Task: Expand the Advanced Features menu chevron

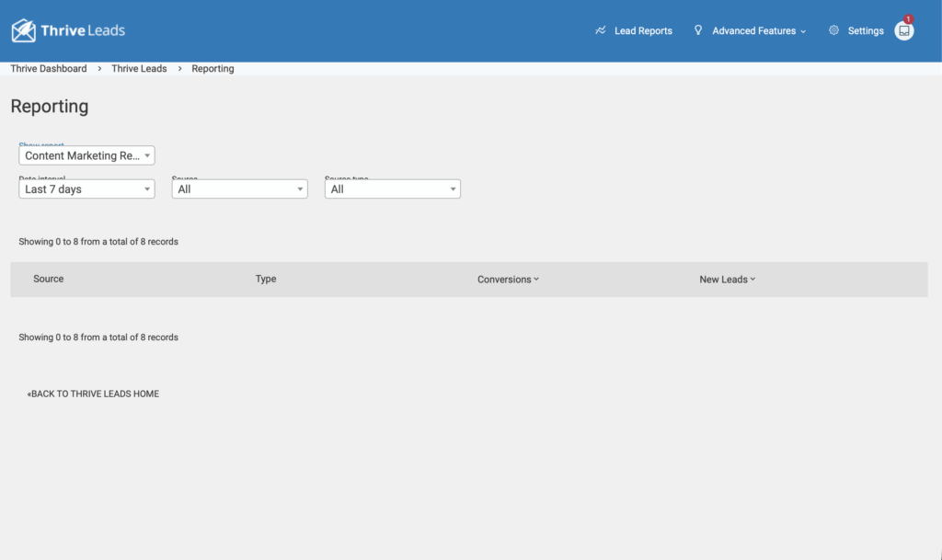Action: [x=803, y=31]
